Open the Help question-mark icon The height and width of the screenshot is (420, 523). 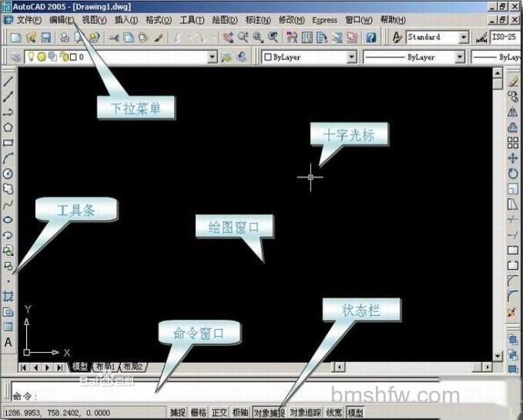coord(371,37)
